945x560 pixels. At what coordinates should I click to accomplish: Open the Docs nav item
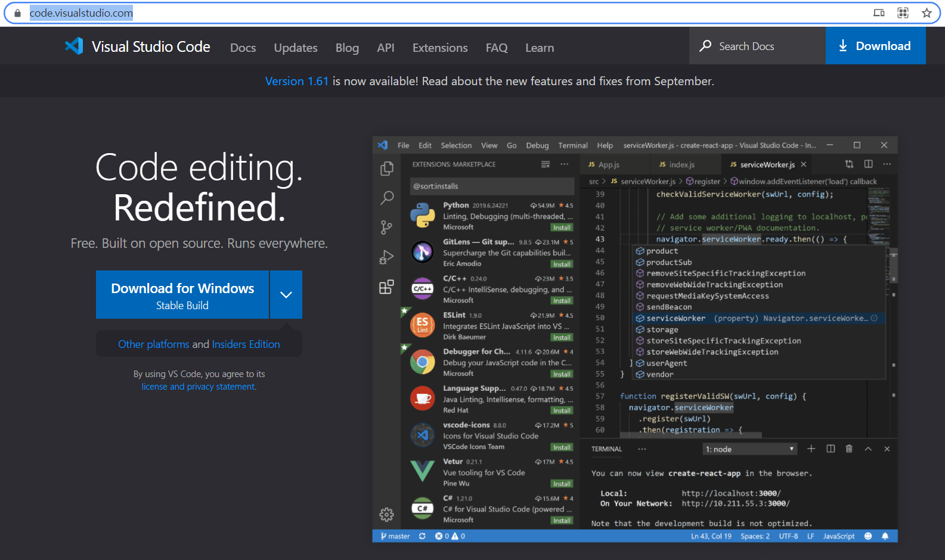pos(243,48)
